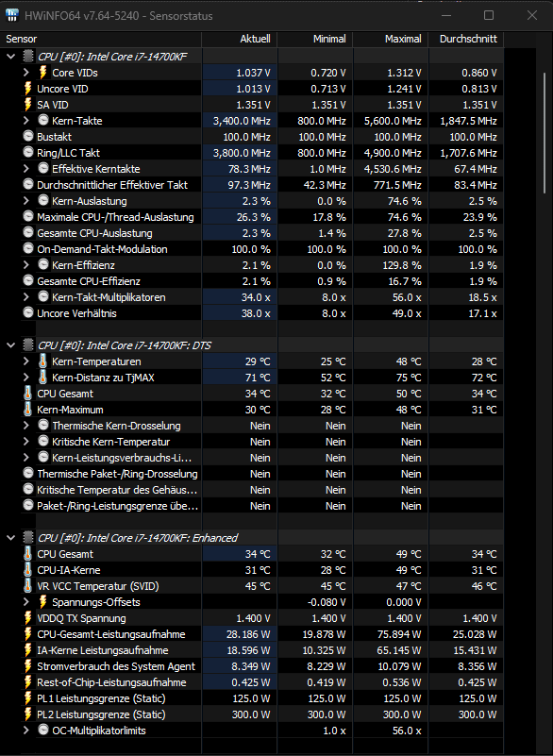Click the Aktuell column header
This screenshot has height=756, width=553.
click(240, 39)
